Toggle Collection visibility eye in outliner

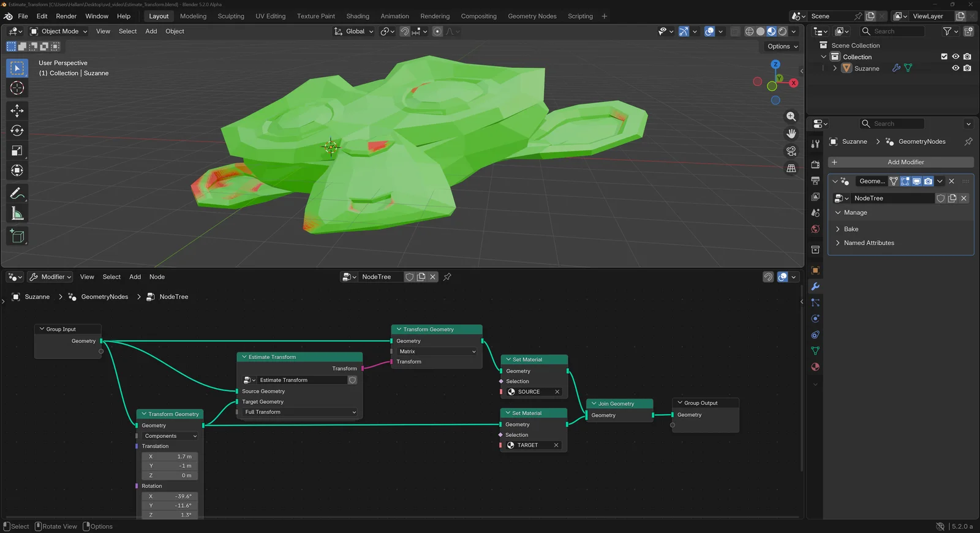[x=956, y=56]
